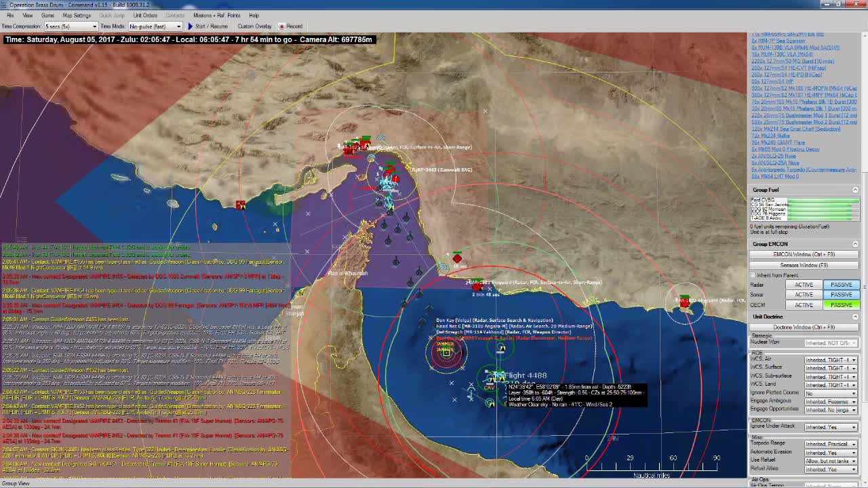868x488 pixels.
Task: Click the Ford CVBG fuel bar
Action: 822,201
